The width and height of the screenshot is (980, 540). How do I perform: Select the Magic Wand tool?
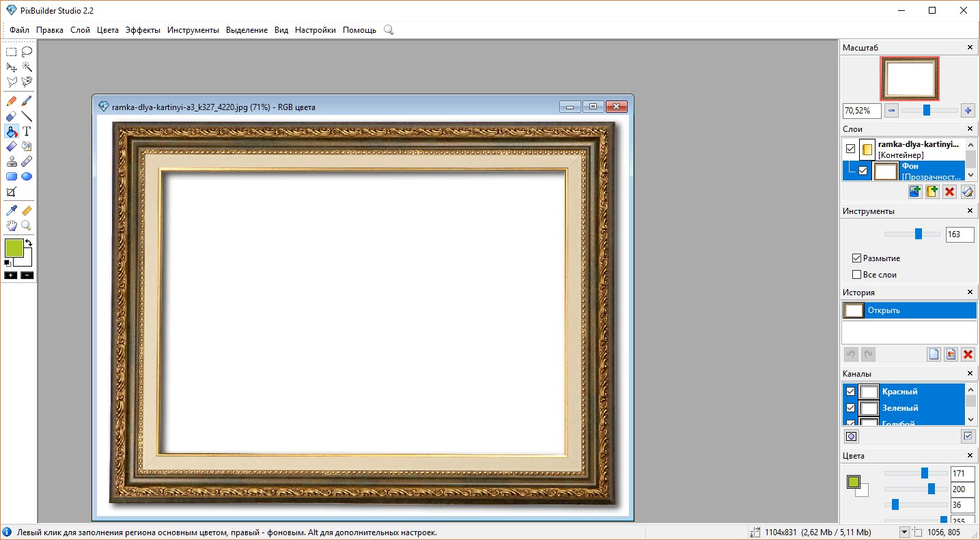[27, 66]
